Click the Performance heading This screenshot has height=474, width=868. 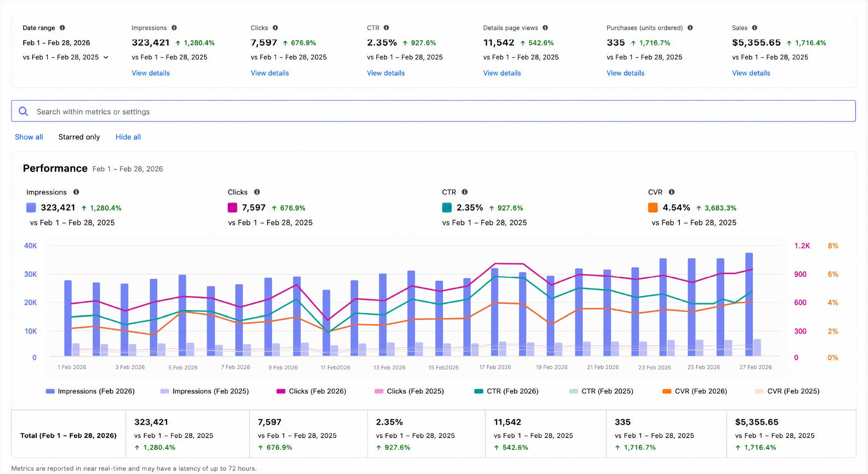[x=55, y=169]
